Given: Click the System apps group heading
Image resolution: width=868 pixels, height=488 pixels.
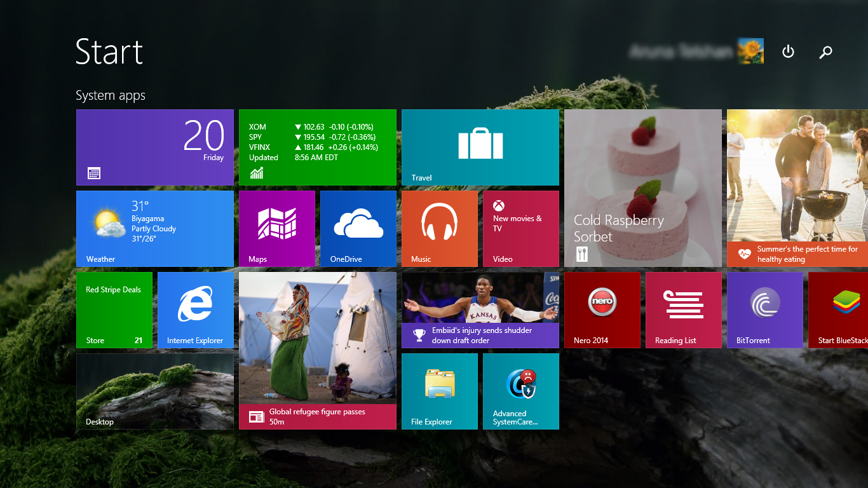Looking at the screenshot, I should 111,95.
